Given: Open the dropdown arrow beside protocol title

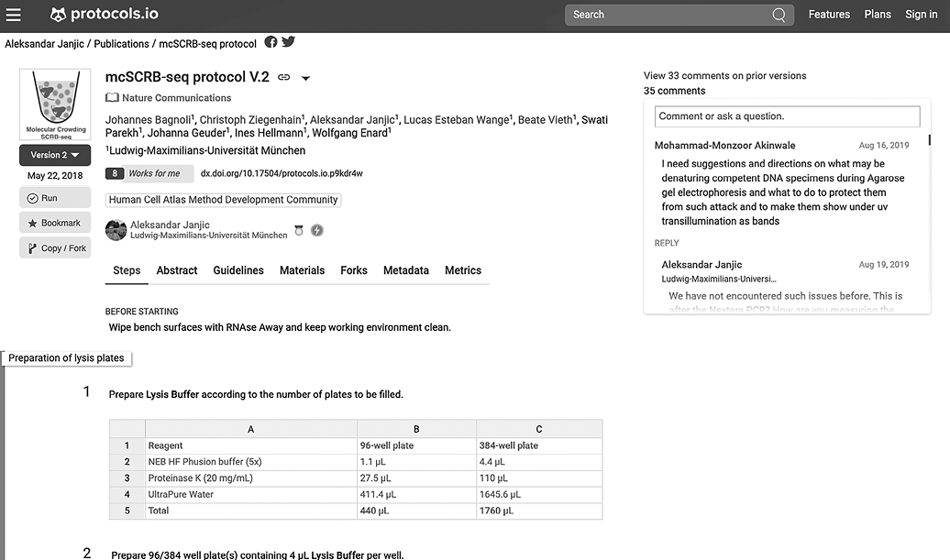Looking at the screenshot, I should [306, 79].
